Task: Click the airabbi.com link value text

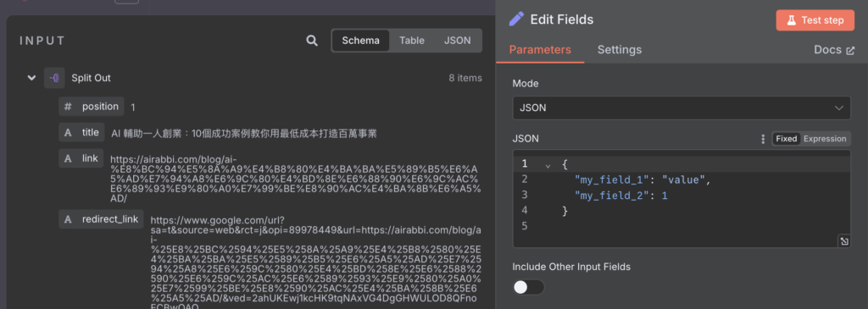Action: tap(295, 179)
